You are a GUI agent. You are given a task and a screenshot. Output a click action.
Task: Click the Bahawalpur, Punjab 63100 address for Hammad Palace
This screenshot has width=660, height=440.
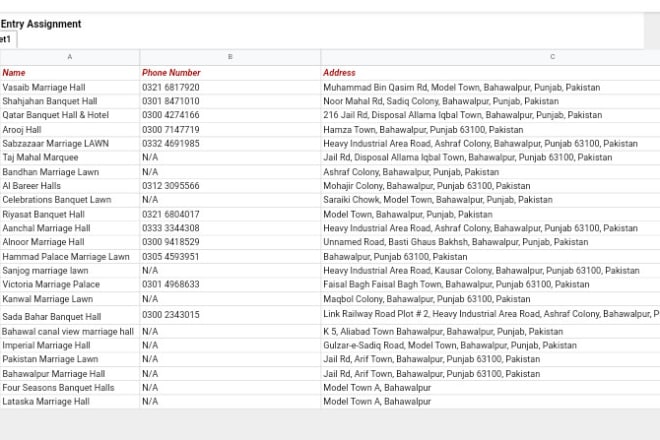490,257
